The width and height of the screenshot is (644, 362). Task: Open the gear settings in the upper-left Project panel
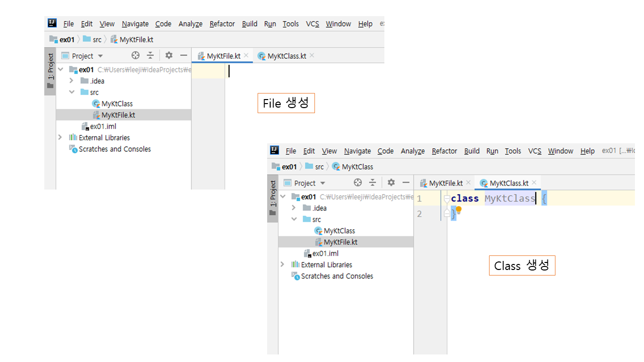click(x=169, y=56)
